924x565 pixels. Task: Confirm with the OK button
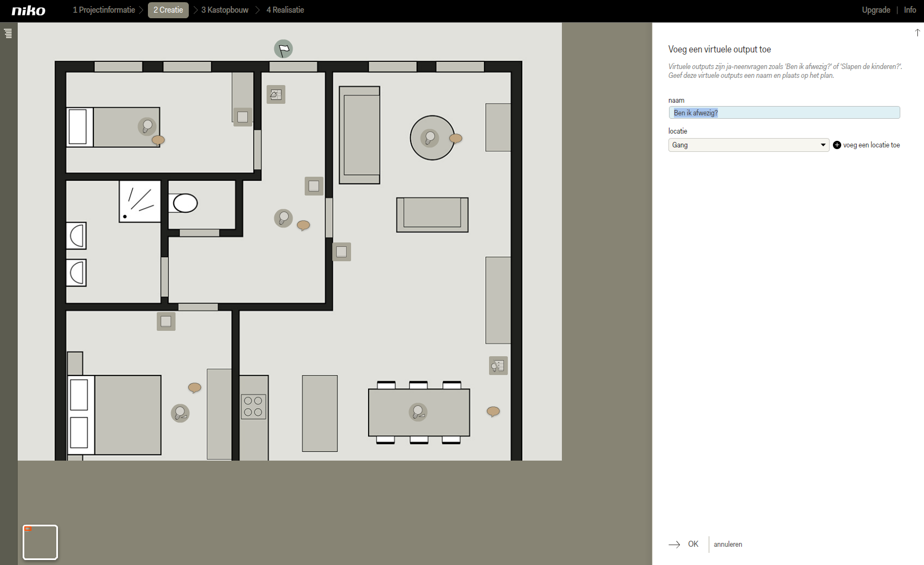[684, 544]
